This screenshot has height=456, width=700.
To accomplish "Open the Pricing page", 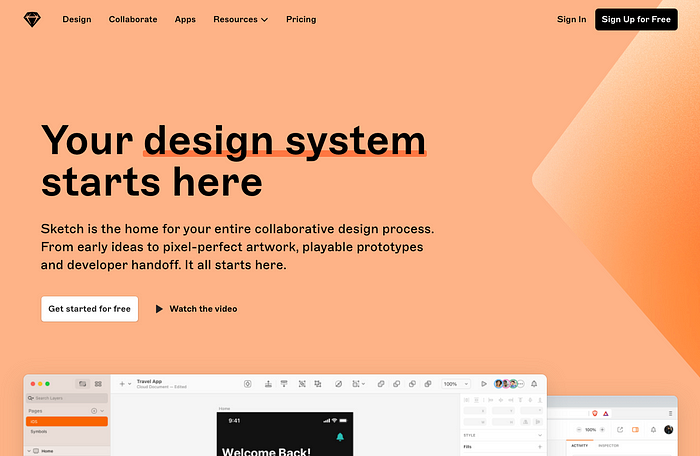I will coord(301,19).
